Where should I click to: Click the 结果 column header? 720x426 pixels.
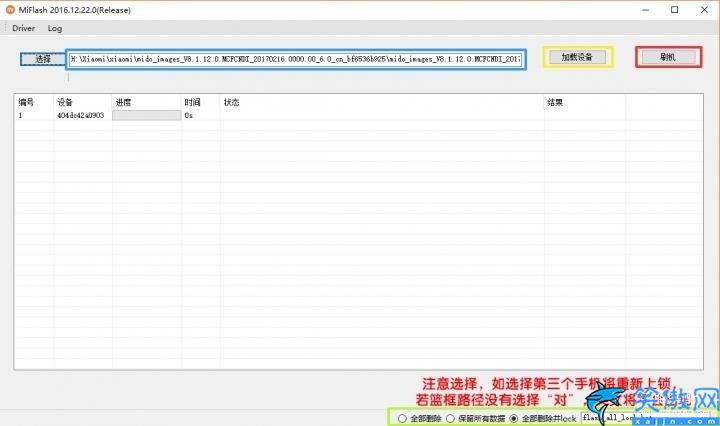tap(555, 102)
